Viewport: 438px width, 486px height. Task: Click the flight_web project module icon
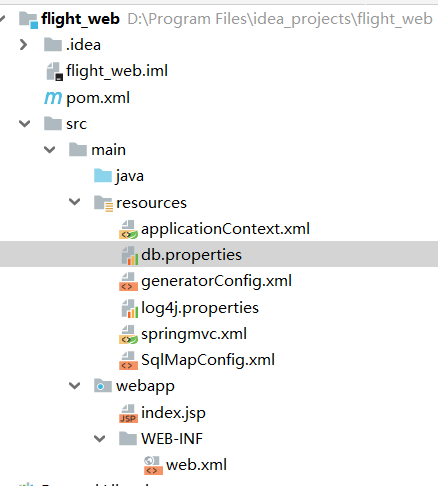(28, 20)
